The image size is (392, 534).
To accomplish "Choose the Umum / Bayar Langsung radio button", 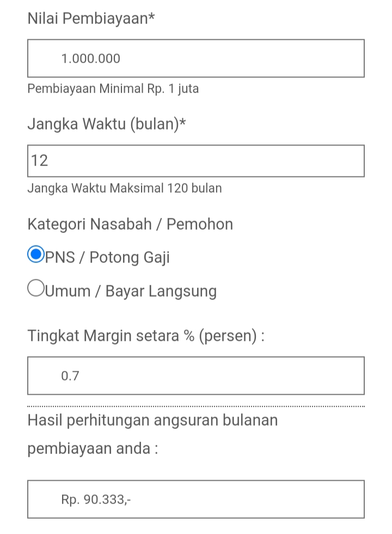I will 36,289.
